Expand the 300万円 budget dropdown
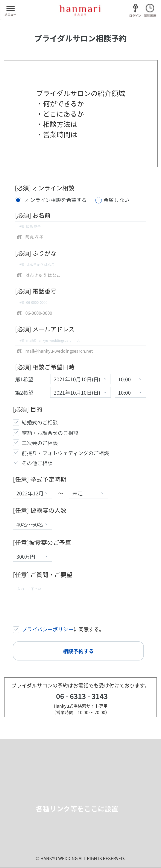Viewport: 161px width, 868px height. point(32,556)
